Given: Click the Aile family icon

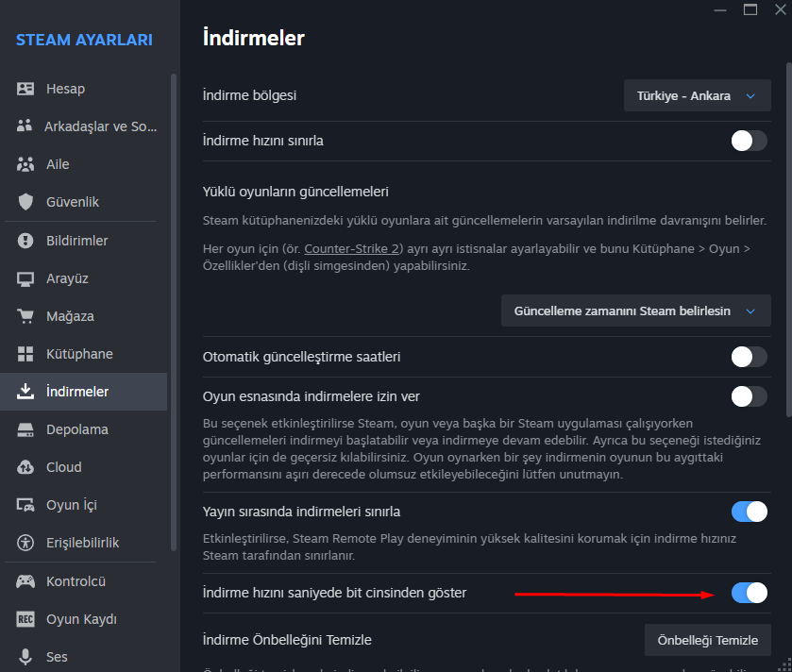Looking at the screenshot, I should [x=26, y=164].
